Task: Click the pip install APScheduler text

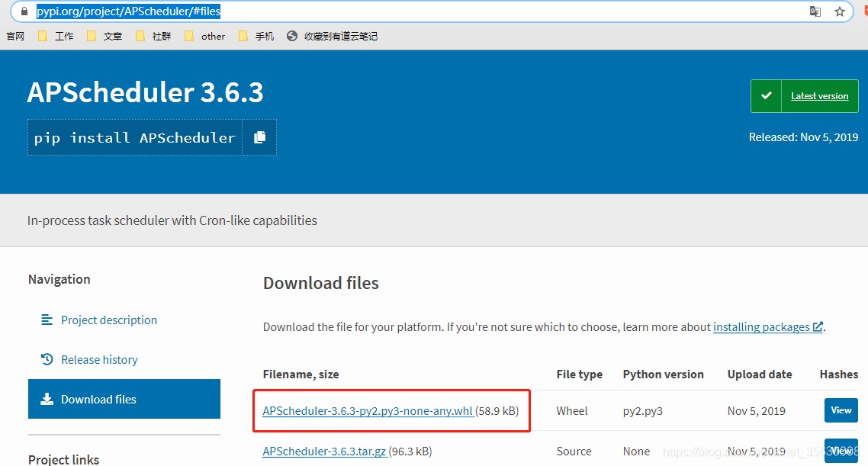Action: coord(134,137)
